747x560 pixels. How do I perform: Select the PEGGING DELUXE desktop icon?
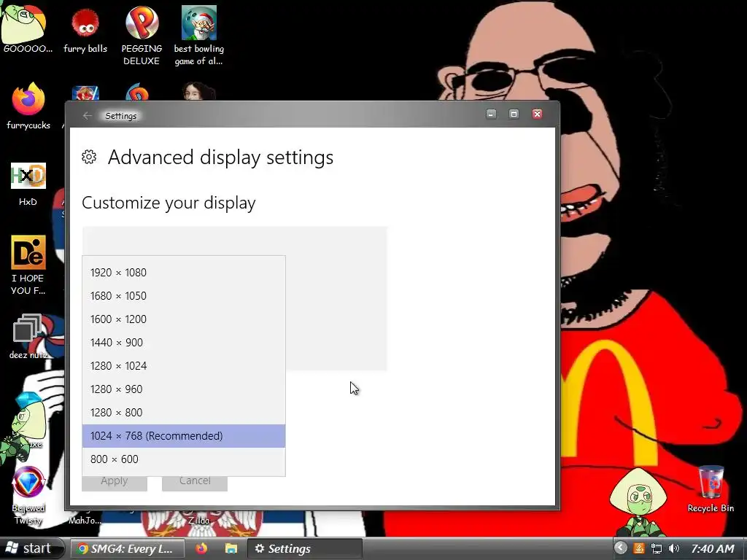pos(142,36)
